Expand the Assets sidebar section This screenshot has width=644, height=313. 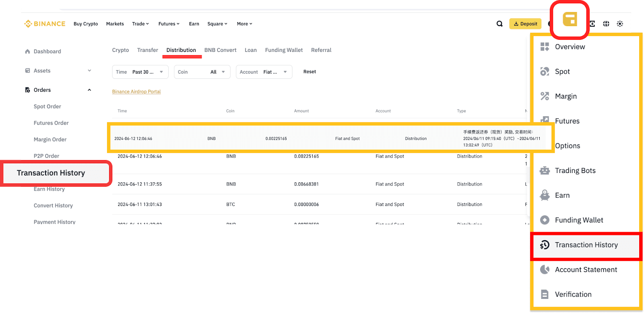(89, 71)
